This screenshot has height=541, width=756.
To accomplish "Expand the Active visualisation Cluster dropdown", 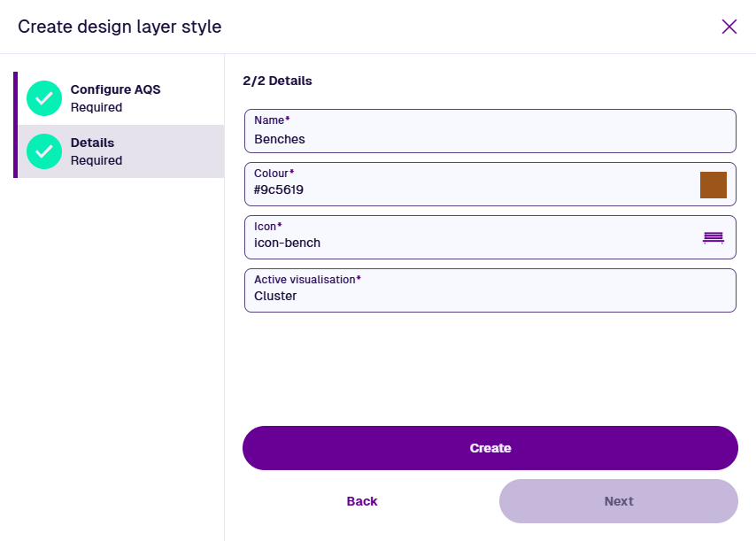I will pyautogui.click(x=490, y=291).
